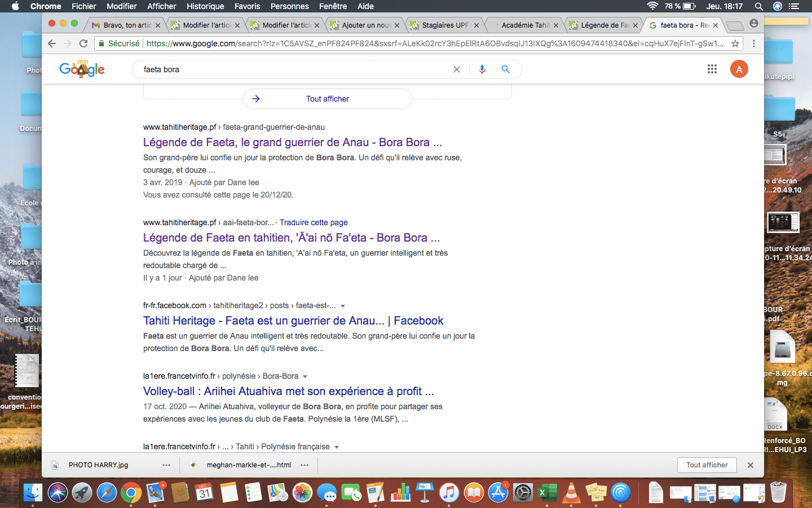Reload the Google search page
Viewport: 812px width, 508px height.
pyautogui.click(x=83, y=43)
